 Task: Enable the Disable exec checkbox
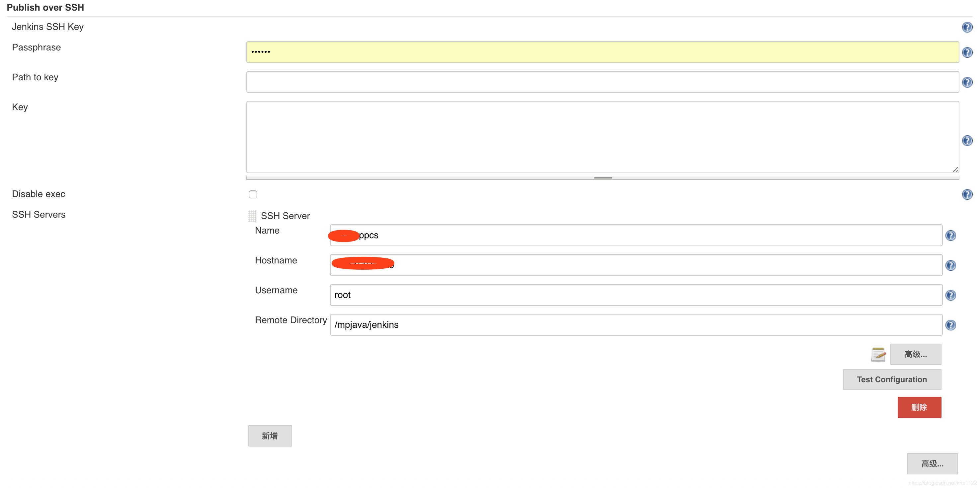[253, 194]
